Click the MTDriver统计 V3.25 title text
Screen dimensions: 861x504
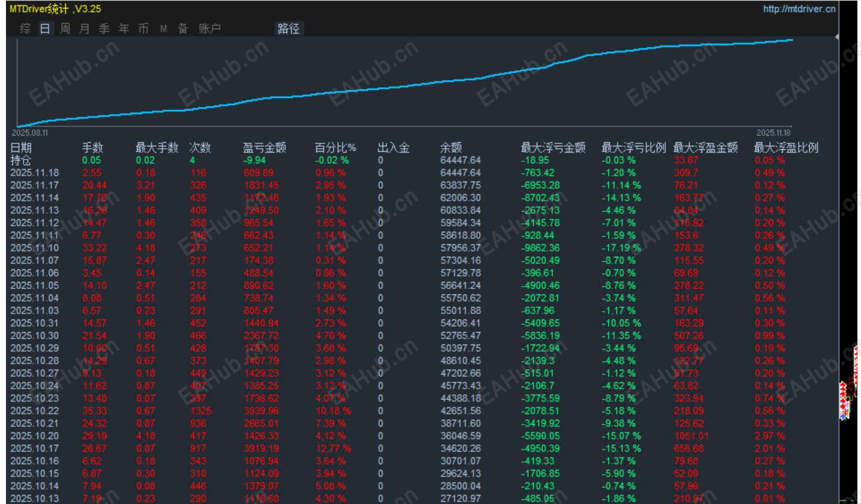click(x=55, y=9)
